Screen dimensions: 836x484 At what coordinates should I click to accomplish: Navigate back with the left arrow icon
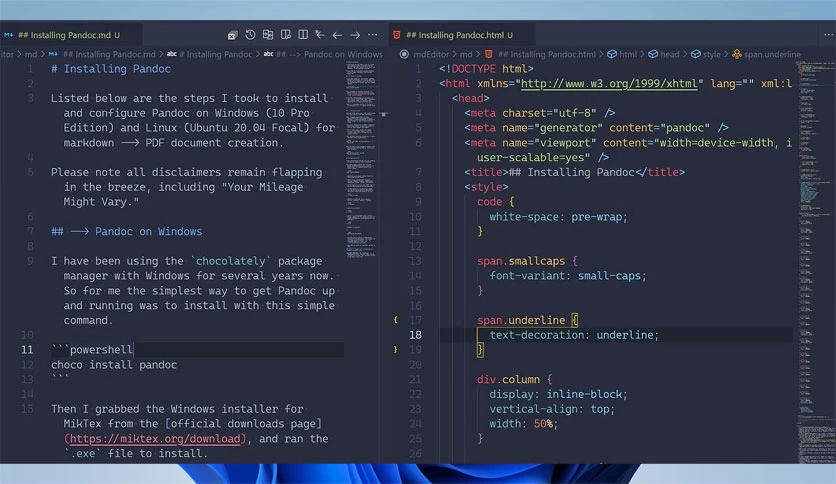pos(337,35)
